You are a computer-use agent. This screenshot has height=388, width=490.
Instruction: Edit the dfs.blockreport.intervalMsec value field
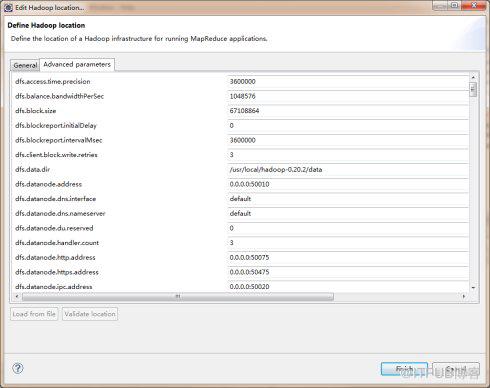[348, 140]
